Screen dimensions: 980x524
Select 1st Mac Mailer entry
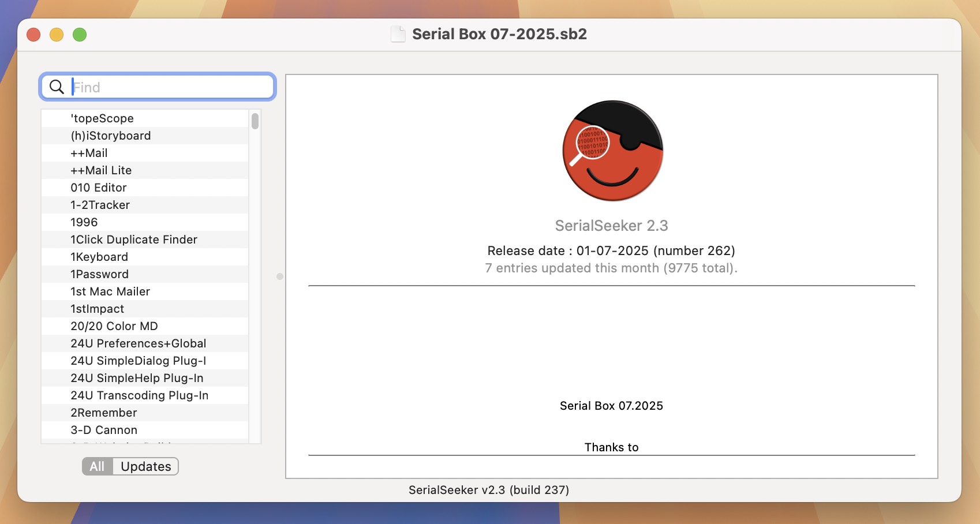click(145, 291)
